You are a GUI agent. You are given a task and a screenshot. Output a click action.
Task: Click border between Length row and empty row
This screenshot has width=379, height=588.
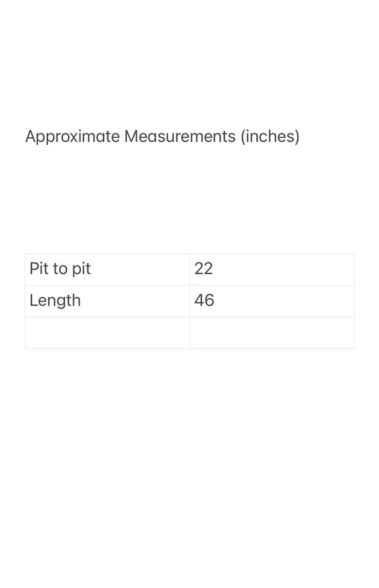pyautogui.click(x=189, y=317)
